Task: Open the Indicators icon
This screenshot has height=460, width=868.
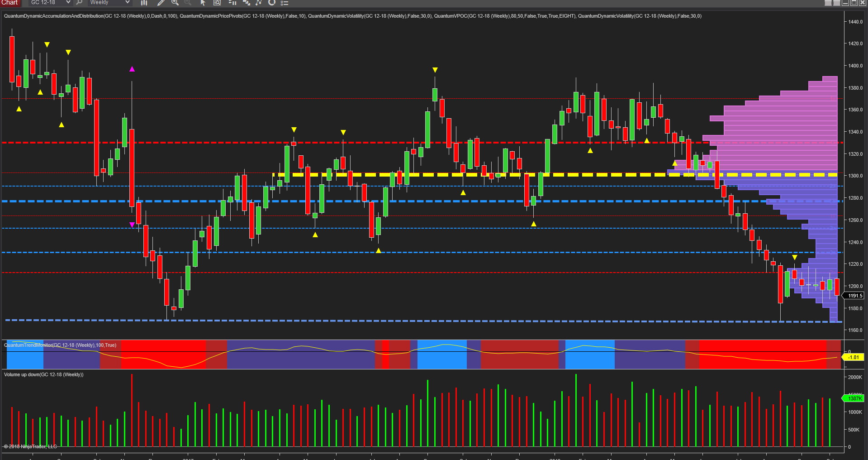Action: pyautogui.click(x=259, y=3)
